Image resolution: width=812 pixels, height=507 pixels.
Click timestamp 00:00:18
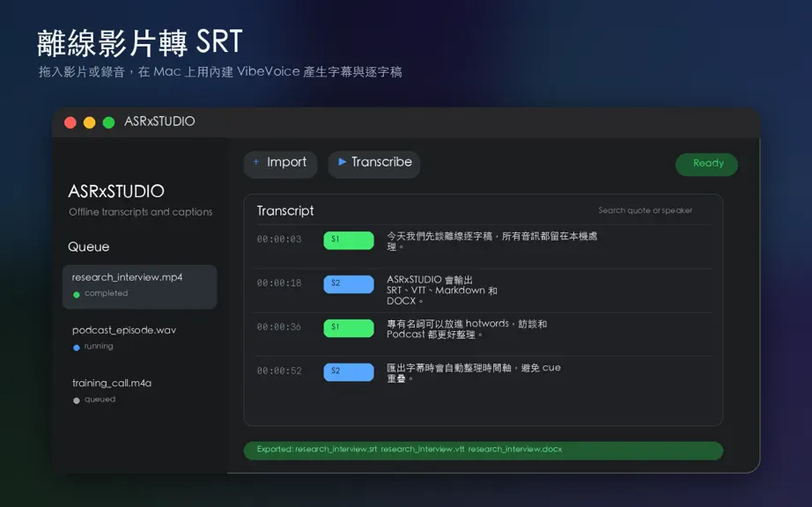(279, 283)
